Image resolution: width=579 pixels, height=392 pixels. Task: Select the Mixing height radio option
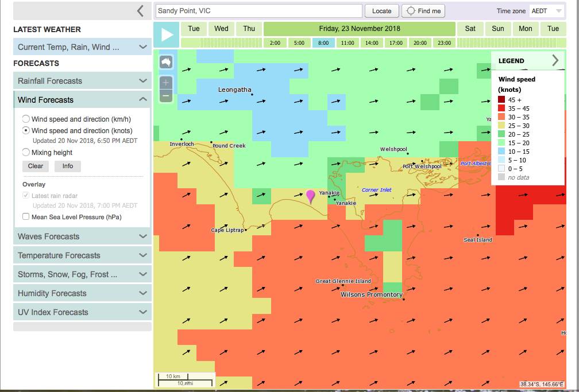click(26, 153)
